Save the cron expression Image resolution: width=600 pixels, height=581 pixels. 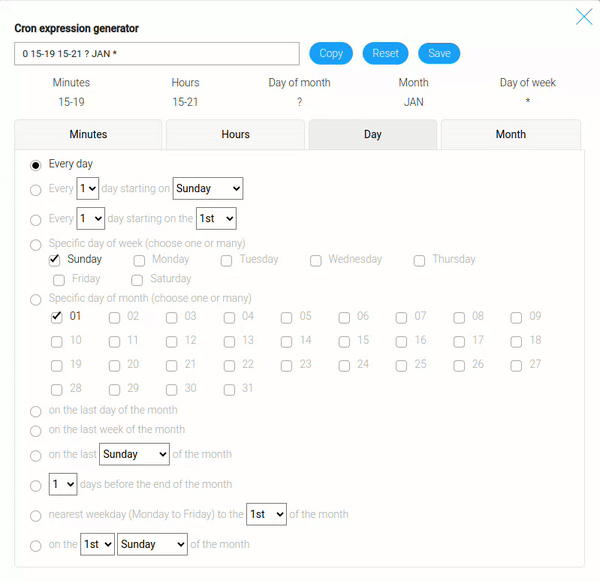click(x=439, y=54)
